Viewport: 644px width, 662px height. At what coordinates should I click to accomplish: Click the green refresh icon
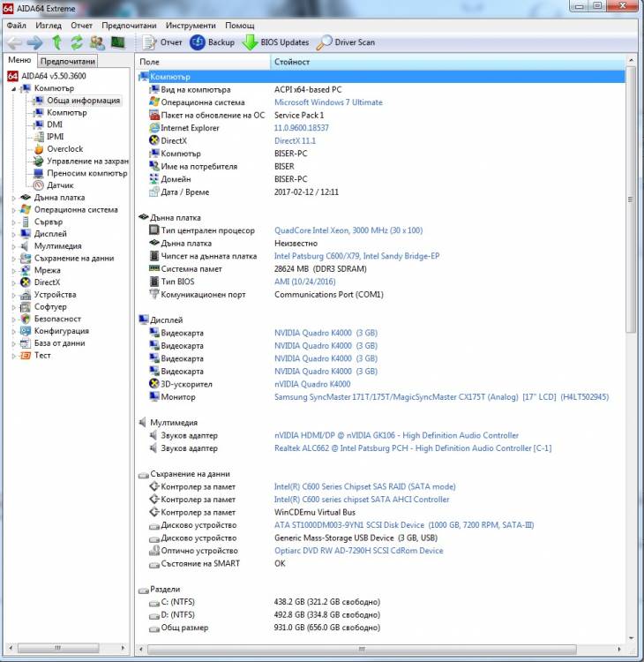77,42
